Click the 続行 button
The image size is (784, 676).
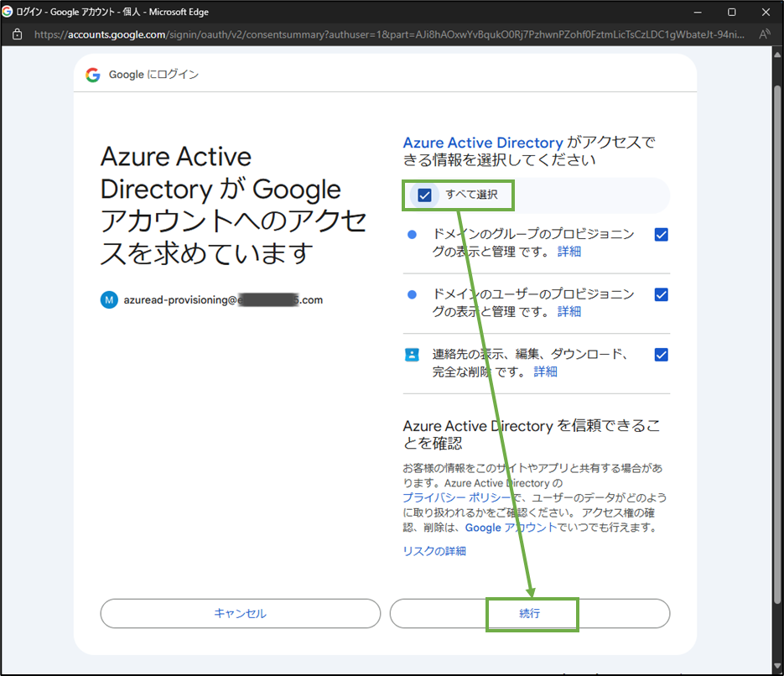529,613
